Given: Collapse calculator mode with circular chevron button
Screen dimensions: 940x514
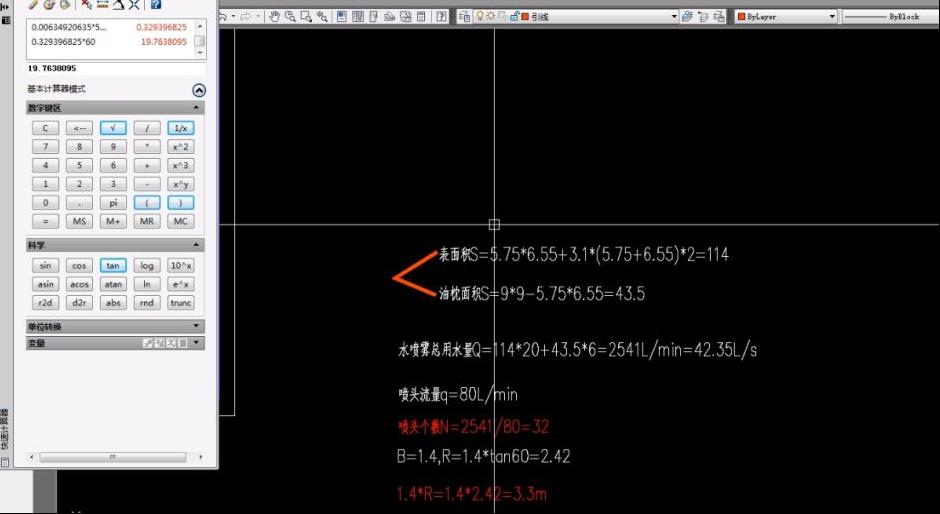Looking at the screenshot, I should [198, 90].
